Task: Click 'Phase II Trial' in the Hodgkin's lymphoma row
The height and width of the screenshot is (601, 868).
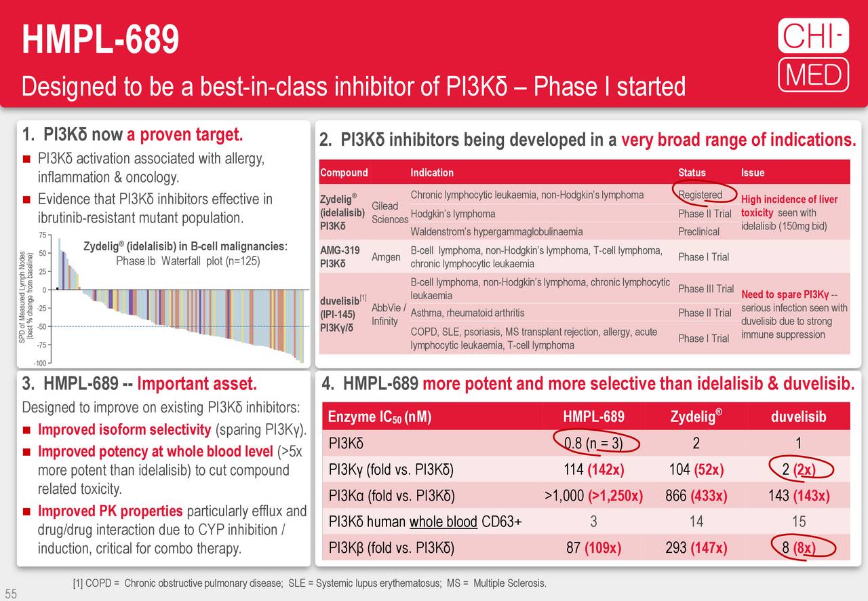Action: point(705,214)
